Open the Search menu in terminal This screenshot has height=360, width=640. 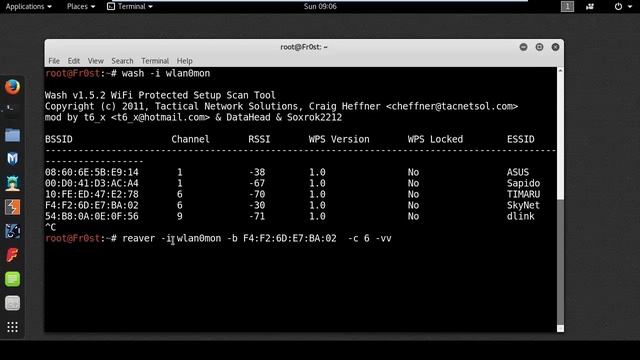tap(122, 61)
